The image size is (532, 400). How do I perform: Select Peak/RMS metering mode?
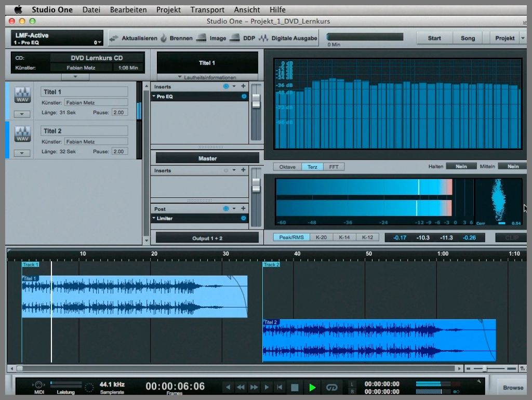[x=291, y=237]
